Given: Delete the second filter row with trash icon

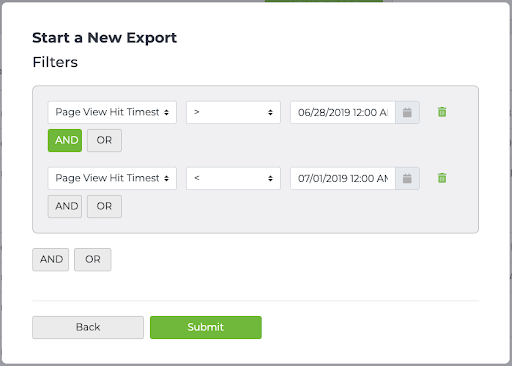Looking at the screenshot, I should point(442,178).
